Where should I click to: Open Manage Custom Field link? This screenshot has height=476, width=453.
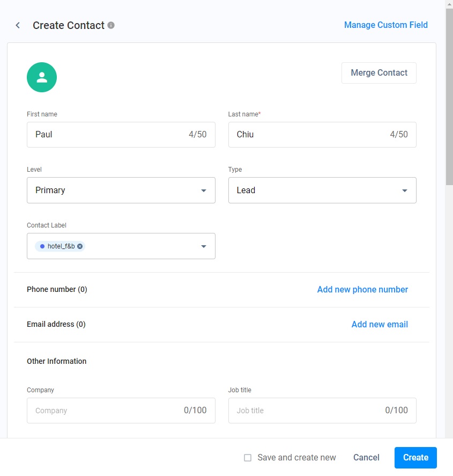[x=385, y=25]
